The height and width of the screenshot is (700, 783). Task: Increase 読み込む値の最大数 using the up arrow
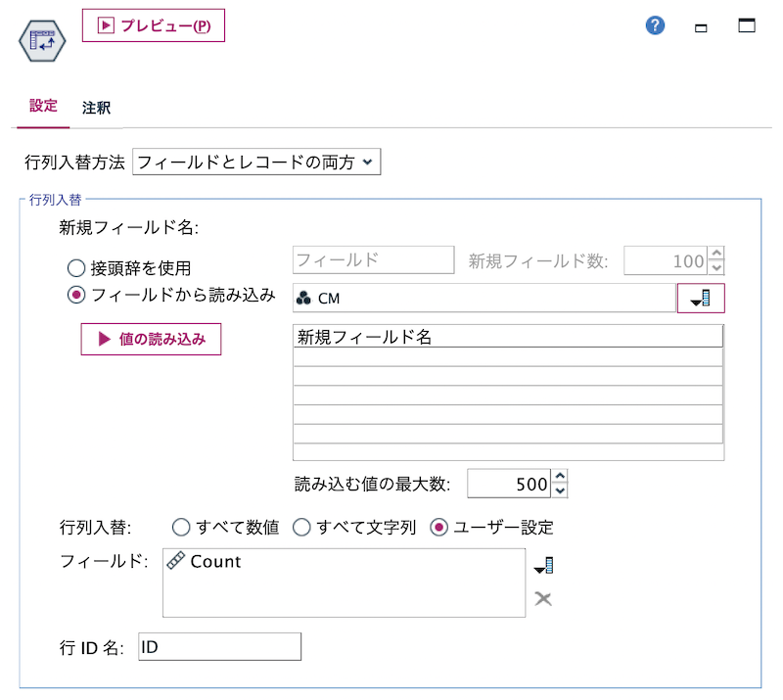click(560, 477)
